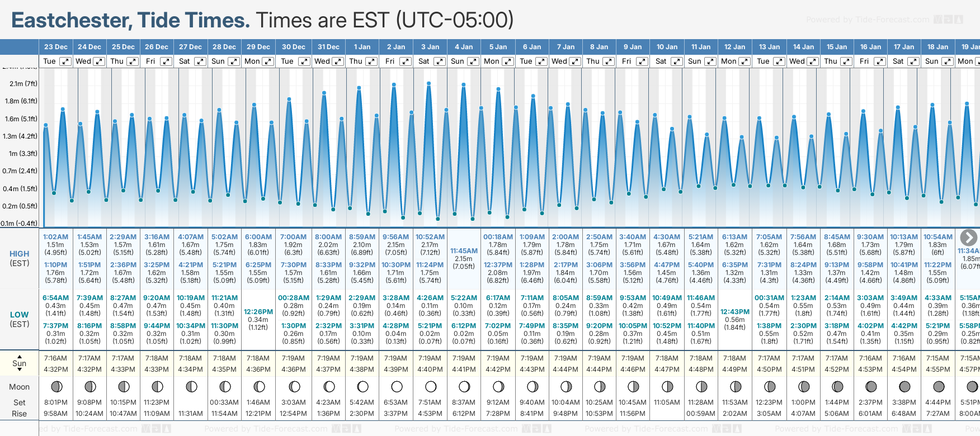
Task: Select the 12 Jan date header
Action: click(x=734, y=47)
